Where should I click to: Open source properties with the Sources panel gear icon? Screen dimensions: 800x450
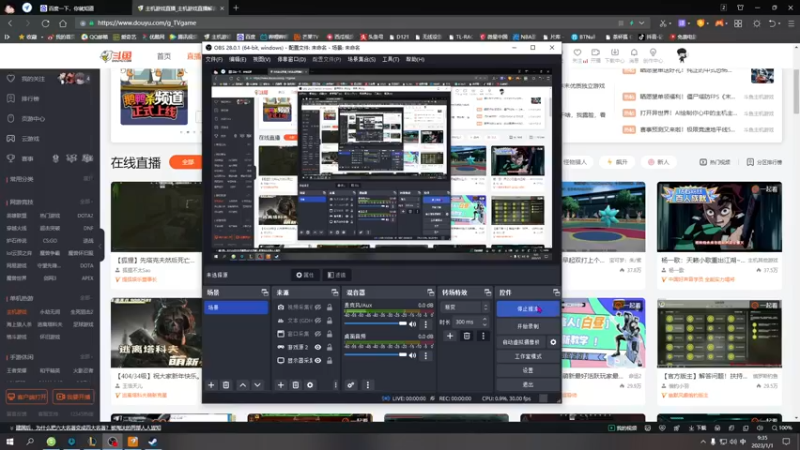[310, 385]
